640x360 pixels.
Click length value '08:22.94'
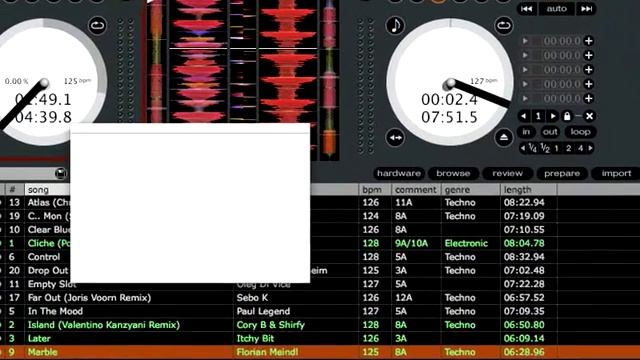point(524,202)
